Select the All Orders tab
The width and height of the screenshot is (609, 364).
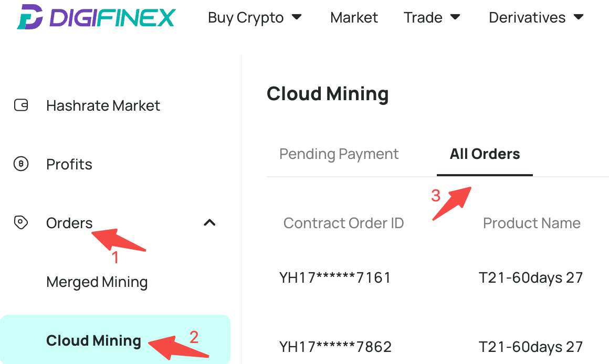(485, 154)
